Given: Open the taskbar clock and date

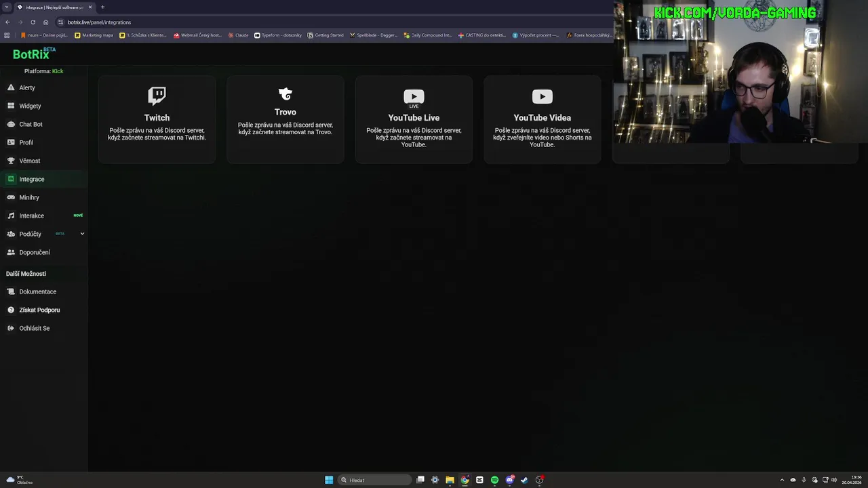Looking at the screenshot, I should click(852, 480).
